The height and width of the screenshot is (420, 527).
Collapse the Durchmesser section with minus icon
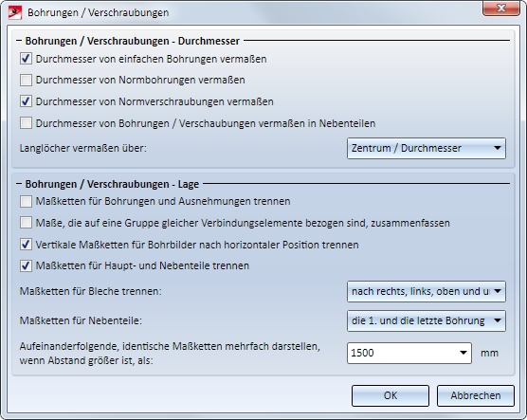tap(19, 41)
